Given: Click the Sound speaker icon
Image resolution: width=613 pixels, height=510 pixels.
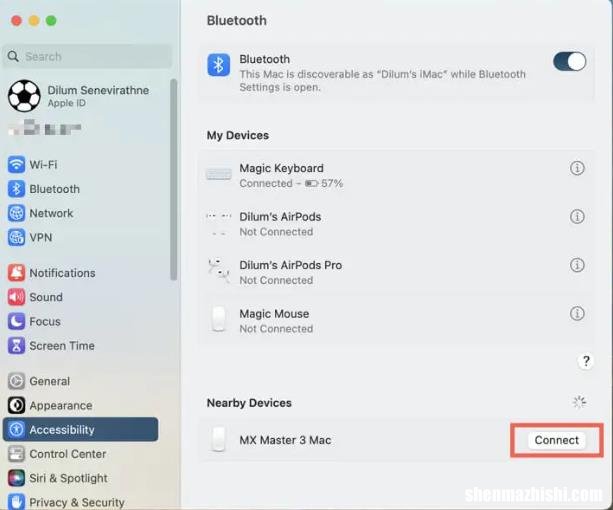Looking at the screenshot, I should (x=16, y=297).
